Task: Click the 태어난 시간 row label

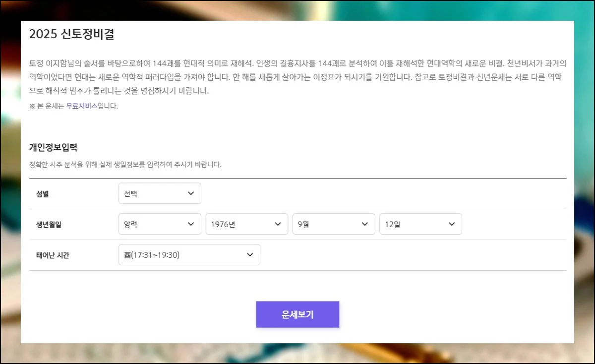Action: point(53,255)
